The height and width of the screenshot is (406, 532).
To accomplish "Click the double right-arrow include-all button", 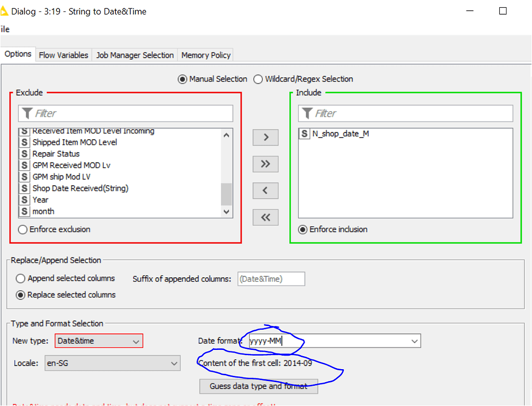I will click(265, 164).
